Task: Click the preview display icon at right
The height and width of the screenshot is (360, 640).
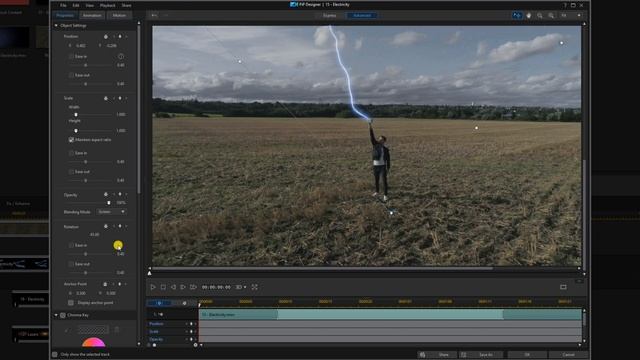Action: point(563,287)
